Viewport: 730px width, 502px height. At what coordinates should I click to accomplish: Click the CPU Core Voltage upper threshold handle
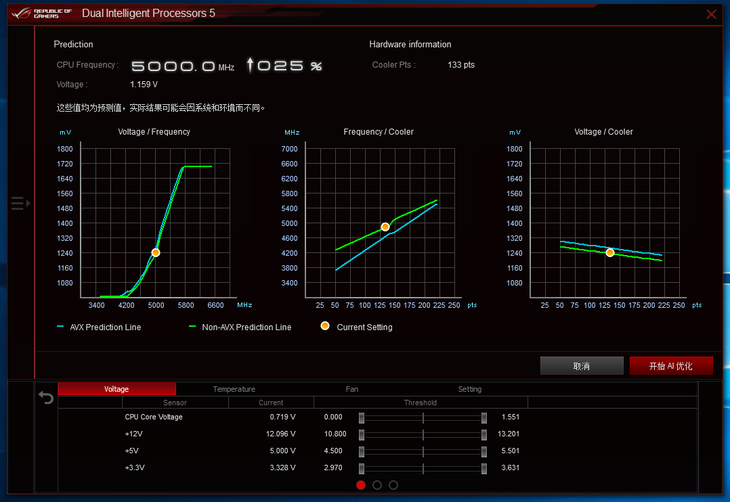click(x=484, y=418)
